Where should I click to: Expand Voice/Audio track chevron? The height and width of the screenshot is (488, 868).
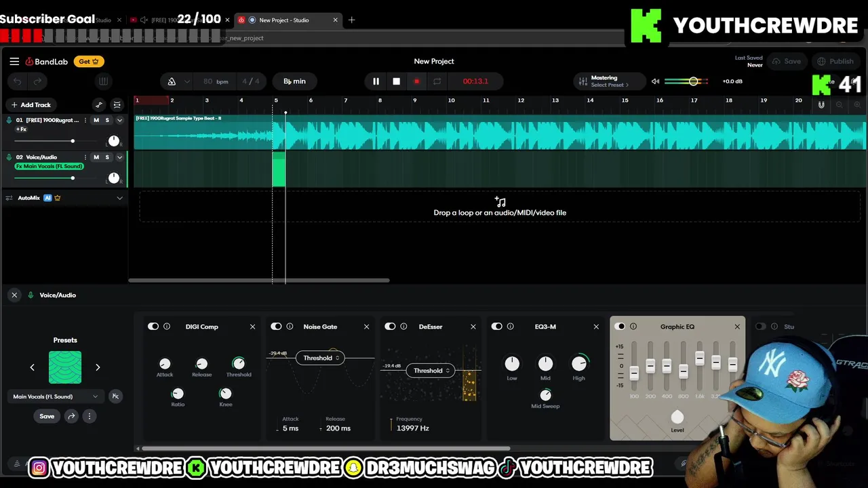click(119, 157)
